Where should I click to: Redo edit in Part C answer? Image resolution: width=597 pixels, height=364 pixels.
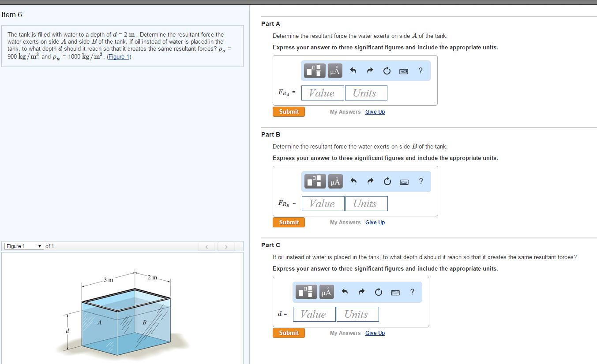coord(361,292)
